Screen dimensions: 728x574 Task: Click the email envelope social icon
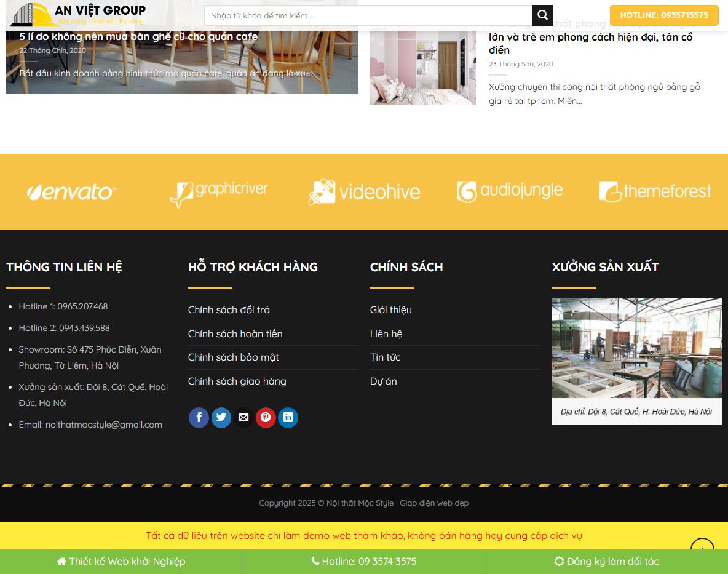(243, 418)
